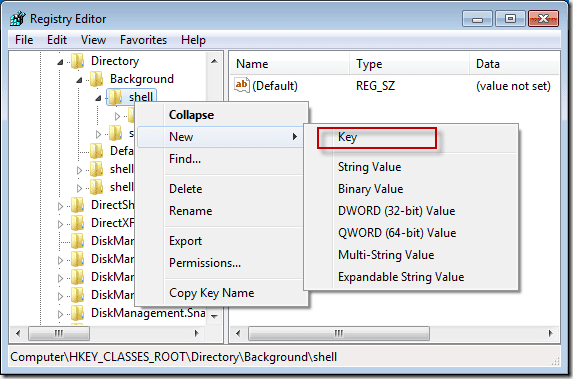The image size is (573, 379).
Task: Click the REG_SZ type cell
Action: 375,86
